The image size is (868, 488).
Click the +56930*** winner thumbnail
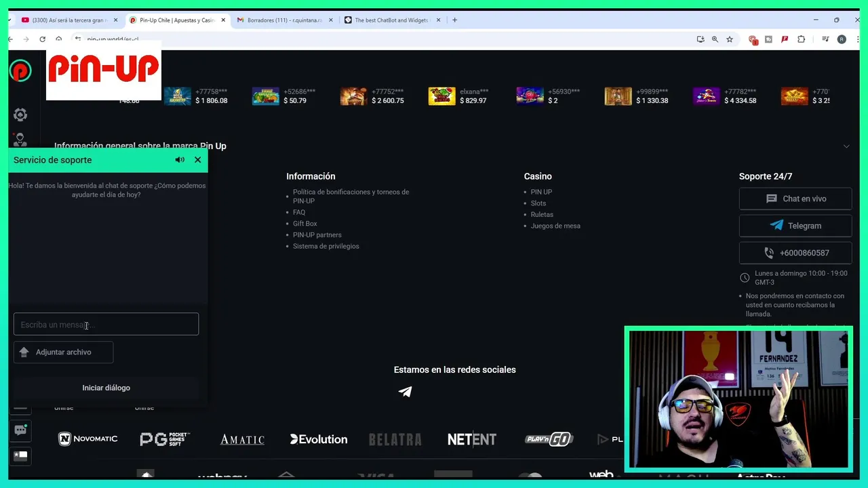530,96
